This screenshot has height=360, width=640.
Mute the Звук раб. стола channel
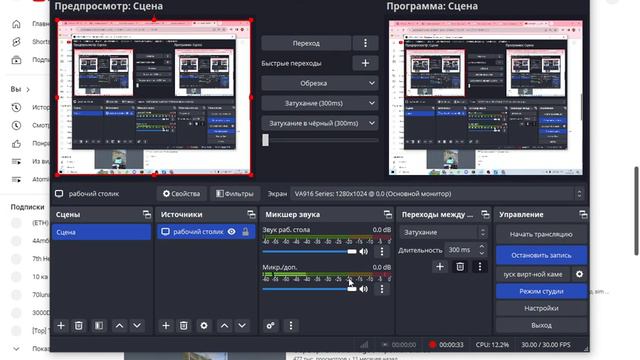coord(363,251)
